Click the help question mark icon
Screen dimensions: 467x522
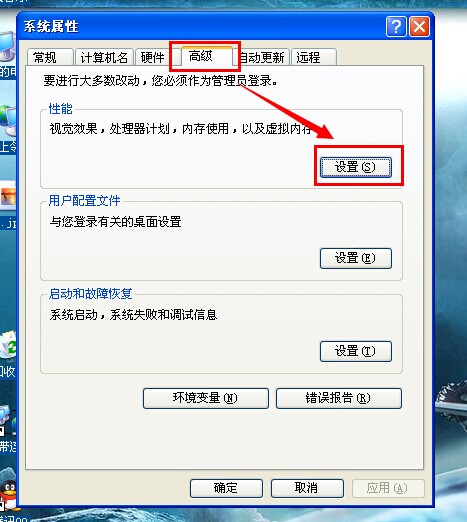[x=396, y=26]
